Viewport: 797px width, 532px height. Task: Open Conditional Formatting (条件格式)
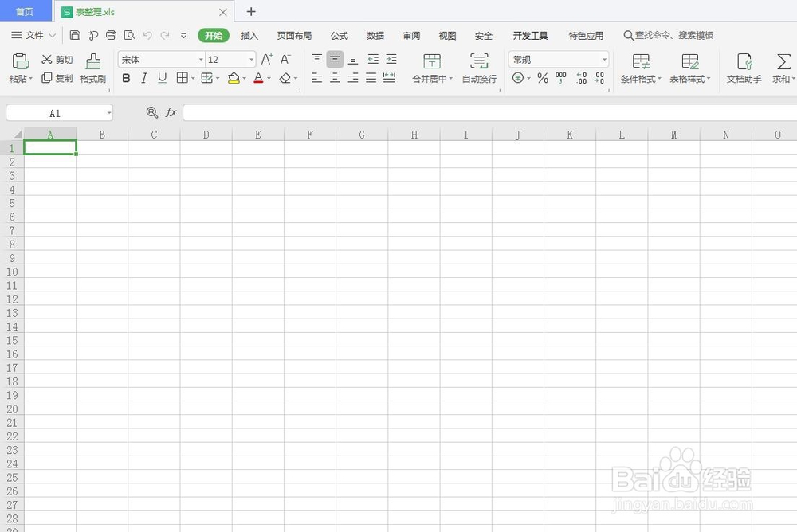point(641,68)
